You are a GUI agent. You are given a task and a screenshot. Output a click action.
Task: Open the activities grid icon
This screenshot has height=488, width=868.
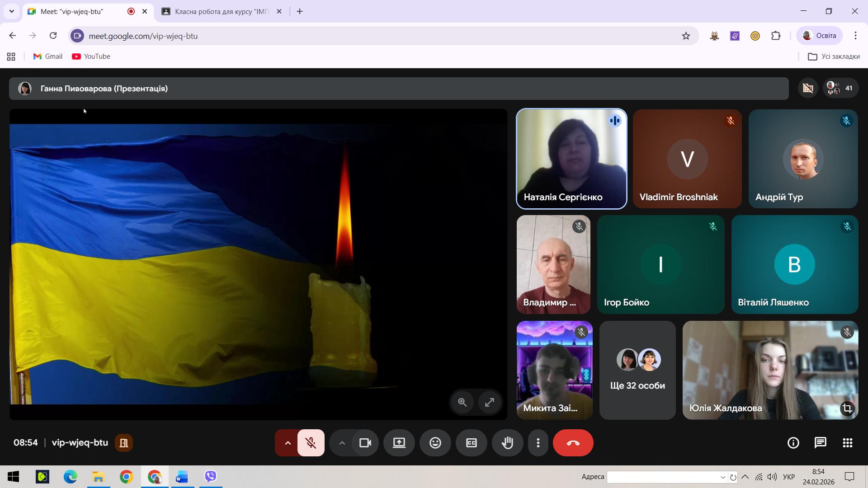coord(847,443)
